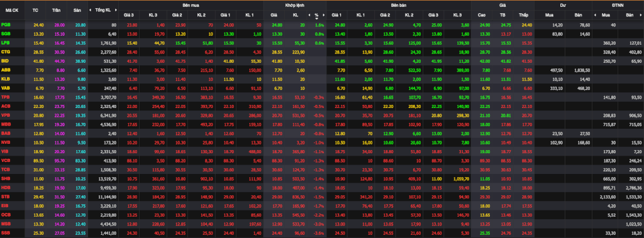Click right arrow beside Tổng KL header
644x238 pixels.
116,10
